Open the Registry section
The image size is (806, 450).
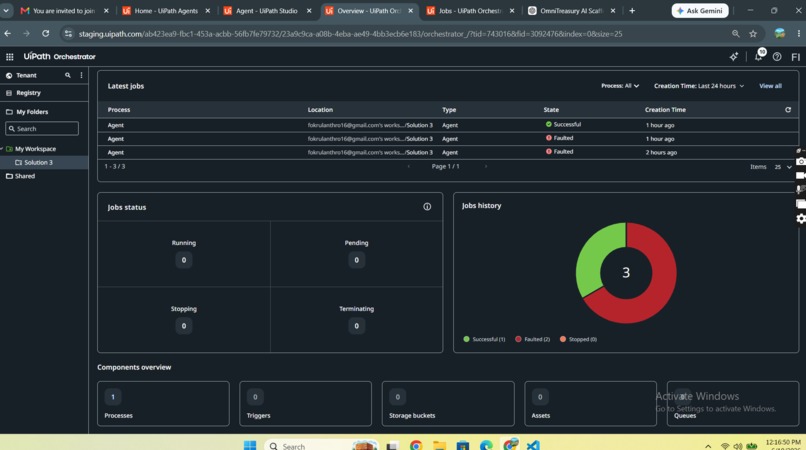pyautogui.click(x=28, y=93)
